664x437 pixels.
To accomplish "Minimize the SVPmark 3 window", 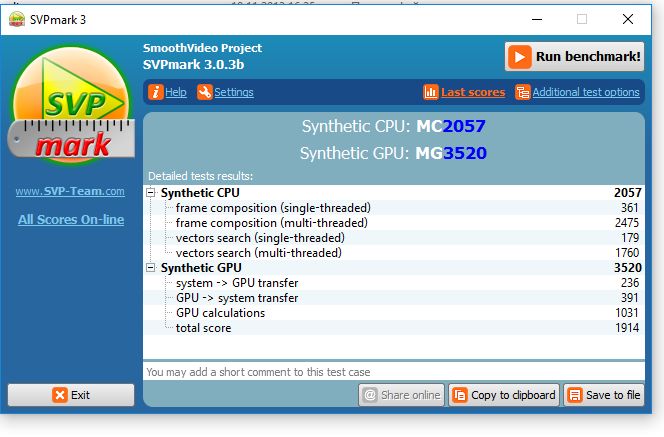I will [537, 19].
